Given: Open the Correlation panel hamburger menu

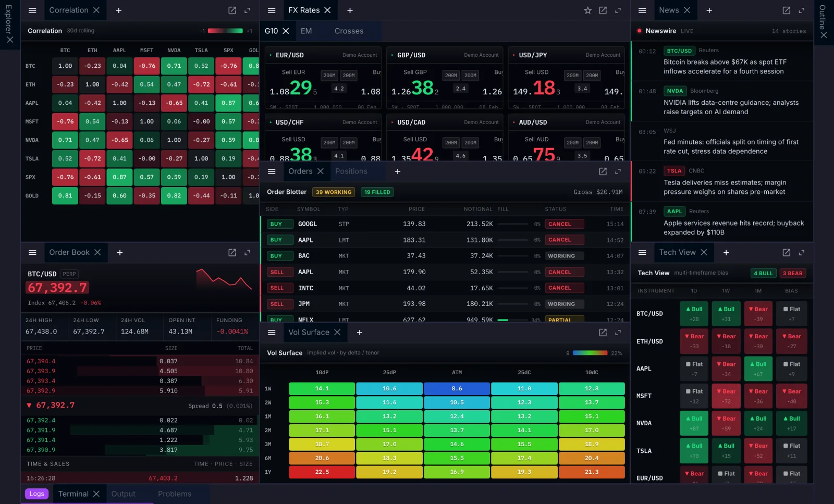Looking at the screenshot, I should click(x=32, y=10).
